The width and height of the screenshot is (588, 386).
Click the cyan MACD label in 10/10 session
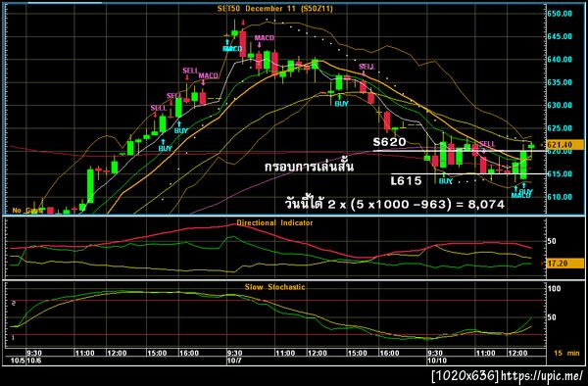click(520, 196)
